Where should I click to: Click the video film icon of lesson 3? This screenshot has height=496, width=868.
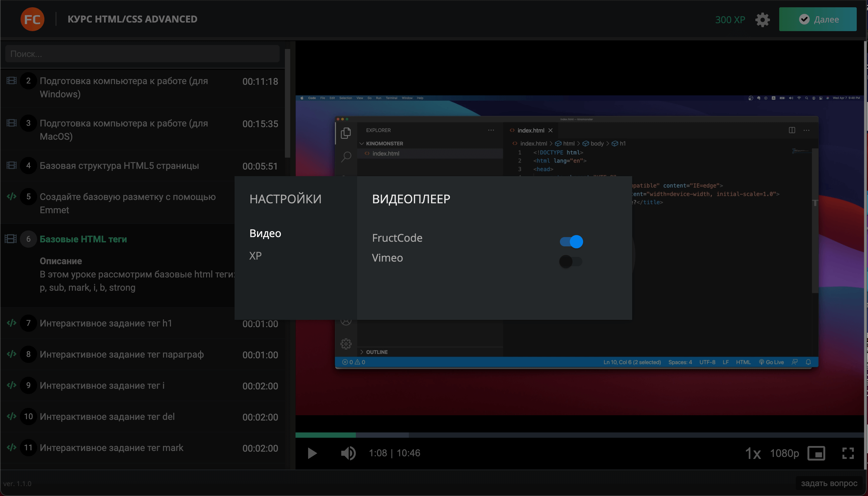(x=12, y=123)
